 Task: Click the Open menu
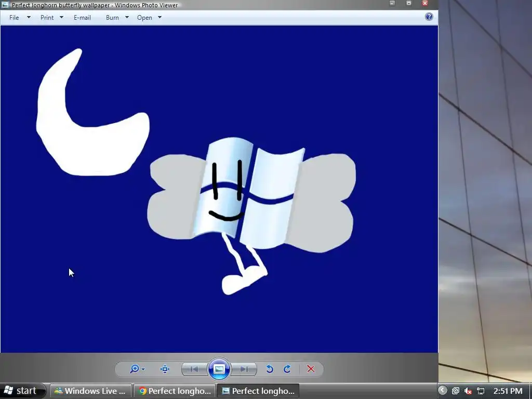(144, 18)
